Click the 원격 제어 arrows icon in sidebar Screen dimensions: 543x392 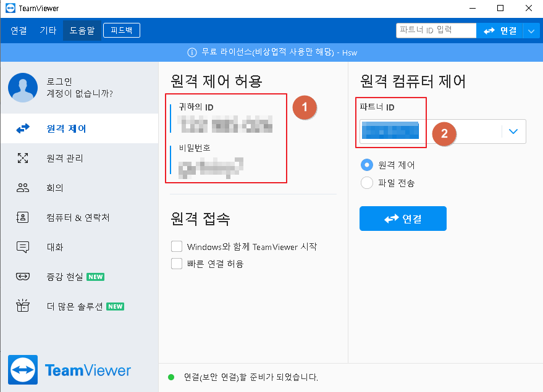23,128
